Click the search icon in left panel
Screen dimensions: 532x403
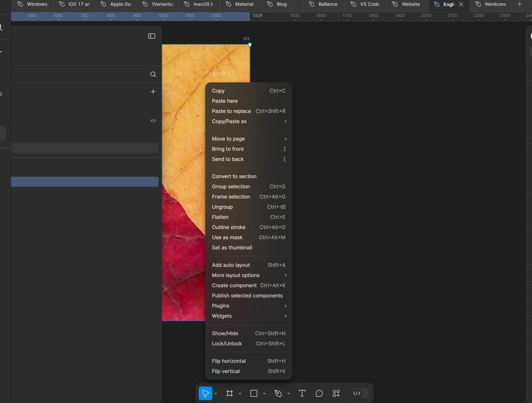pos(153,74)
